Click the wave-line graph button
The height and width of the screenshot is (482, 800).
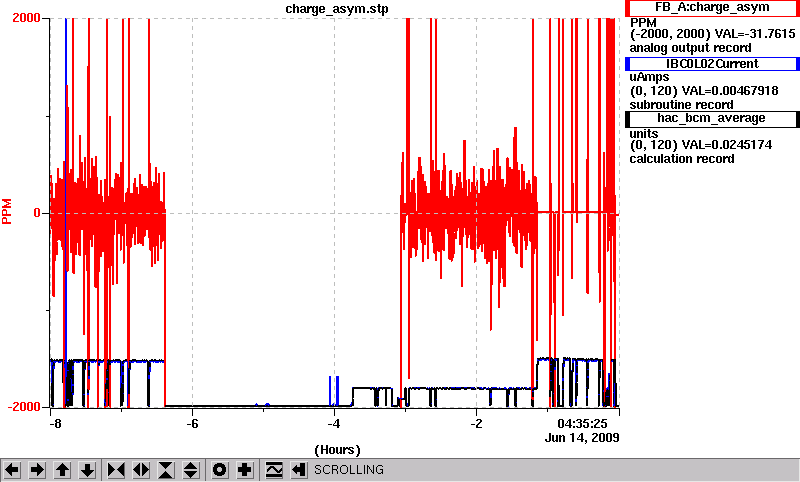274,470
